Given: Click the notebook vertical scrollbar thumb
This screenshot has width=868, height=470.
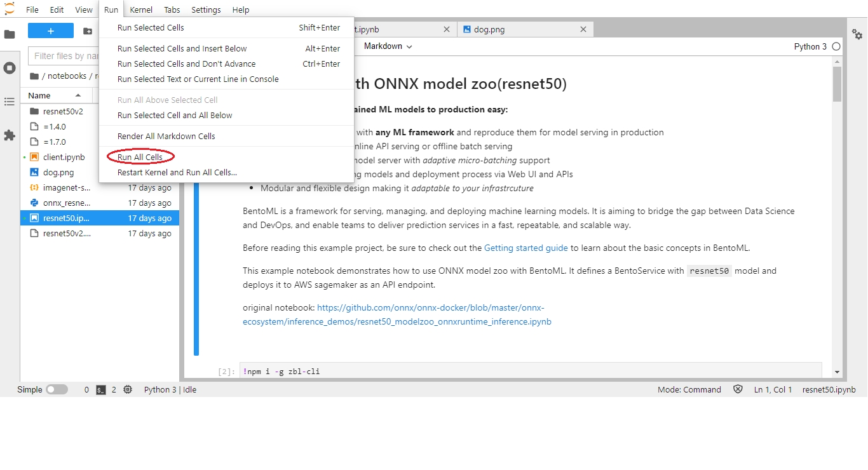Looking at the screenshot, I should (x=837, y=84).
